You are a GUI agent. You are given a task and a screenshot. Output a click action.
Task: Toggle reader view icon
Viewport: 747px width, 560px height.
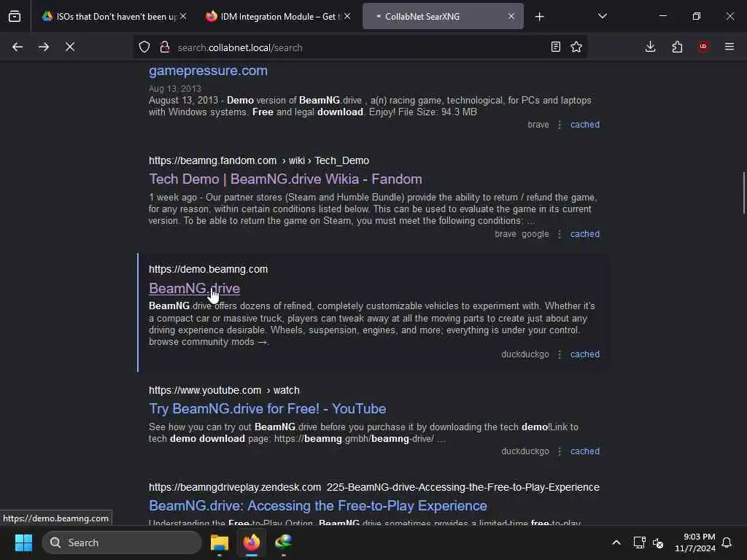pyautogui.click(x=555, y=47)
